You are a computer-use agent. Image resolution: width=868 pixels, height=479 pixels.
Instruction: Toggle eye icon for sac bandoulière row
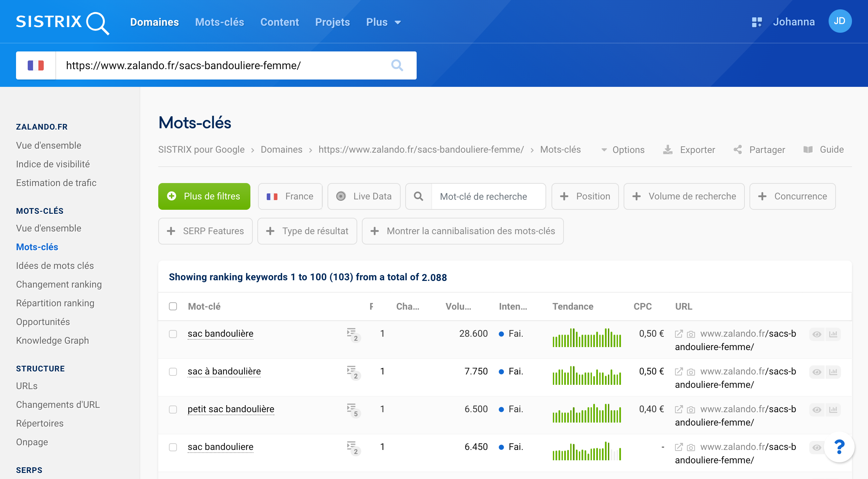click(x=817, y=334)
